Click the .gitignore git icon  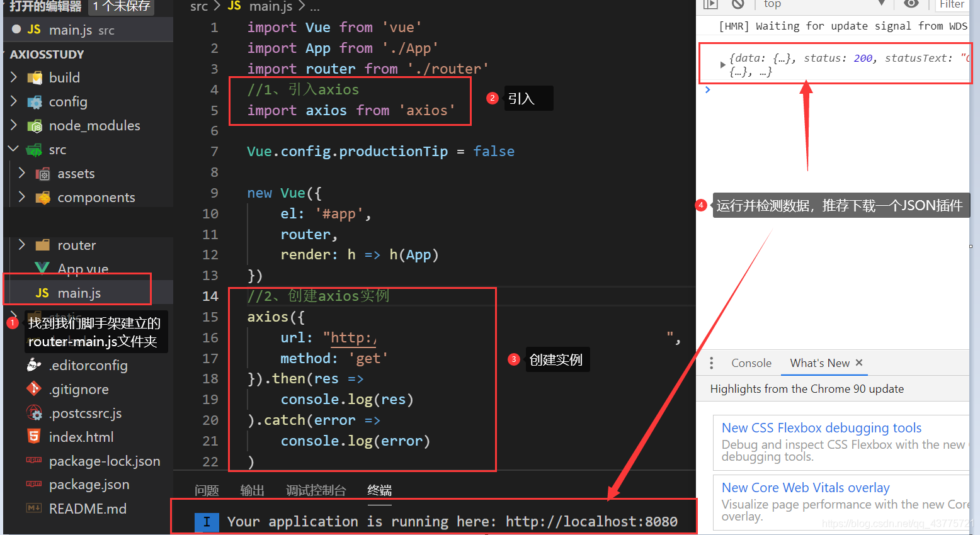pos(34,389)
